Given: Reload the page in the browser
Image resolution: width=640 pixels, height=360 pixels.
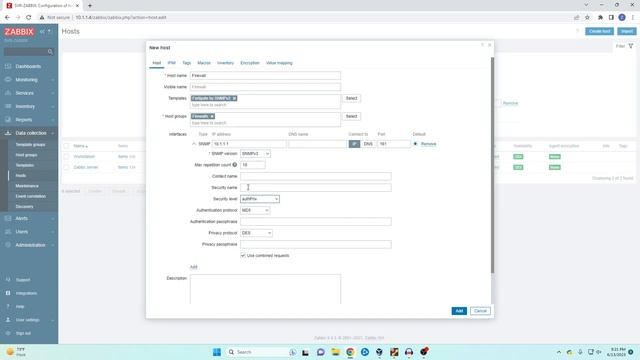Looking at the screenshot, I should (x=29, y=18).
